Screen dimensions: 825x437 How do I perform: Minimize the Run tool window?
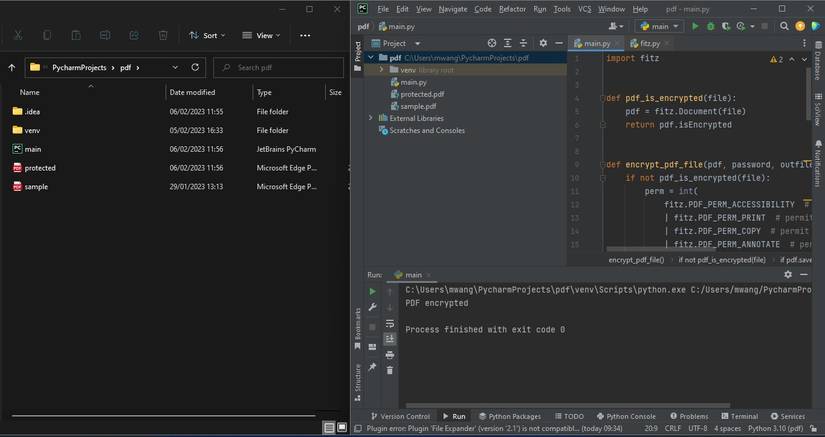tap(803, 275)
